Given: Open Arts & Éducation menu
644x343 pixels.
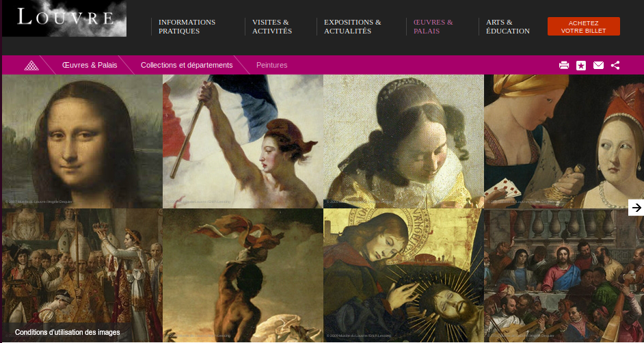Looking at the screenshot, I should pyautogui.click(x=508, y=27).
